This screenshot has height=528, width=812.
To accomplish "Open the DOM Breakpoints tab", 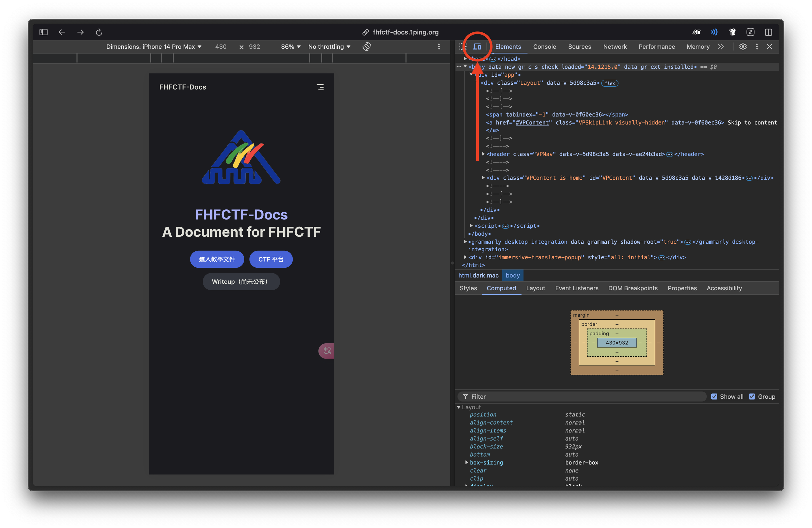I will pyautogui.click(x=633, y=288).
